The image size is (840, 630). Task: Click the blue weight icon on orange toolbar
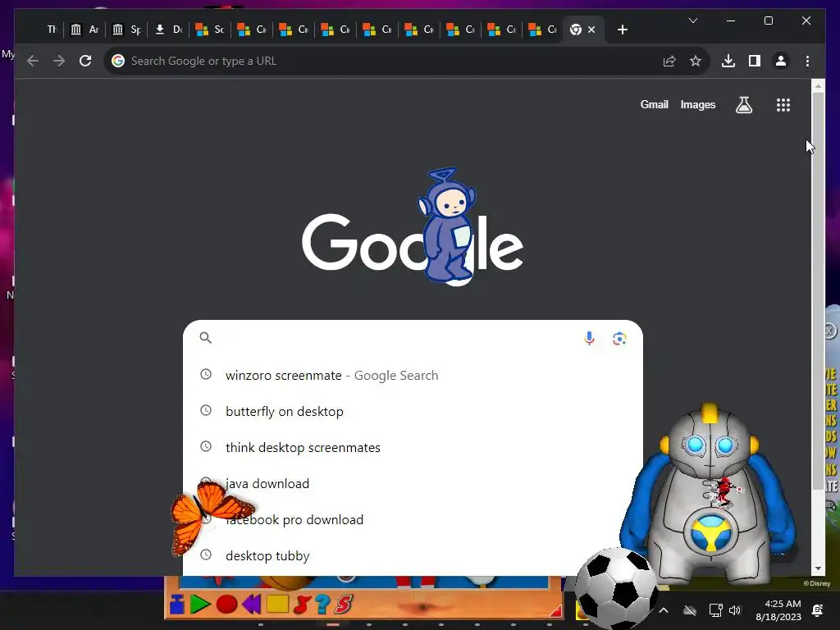(177, 605)
